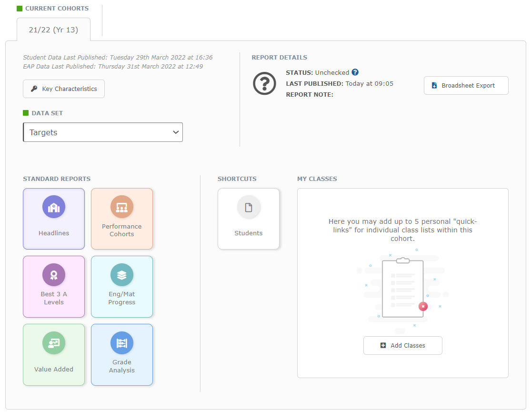Screen dimensions: 531x420
Task: Click the wrench icon on Key Characteristics
Action: pyautogui.click(x=35, y=89)
